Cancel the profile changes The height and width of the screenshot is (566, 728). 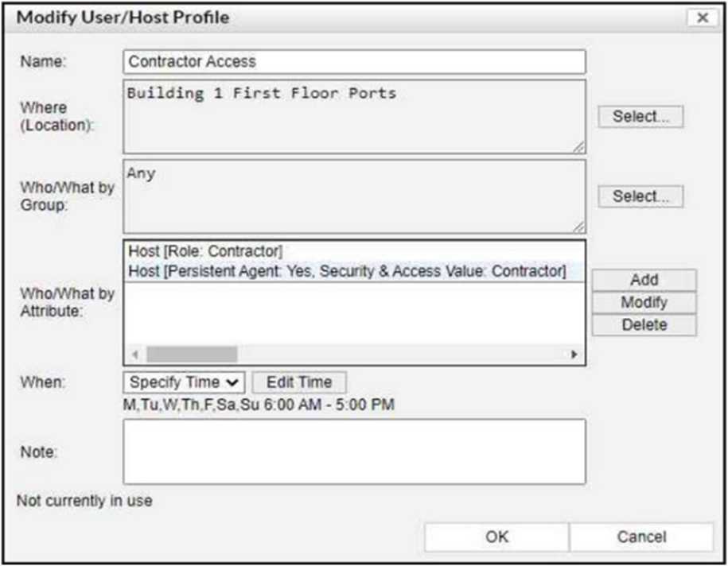(641, 537)
